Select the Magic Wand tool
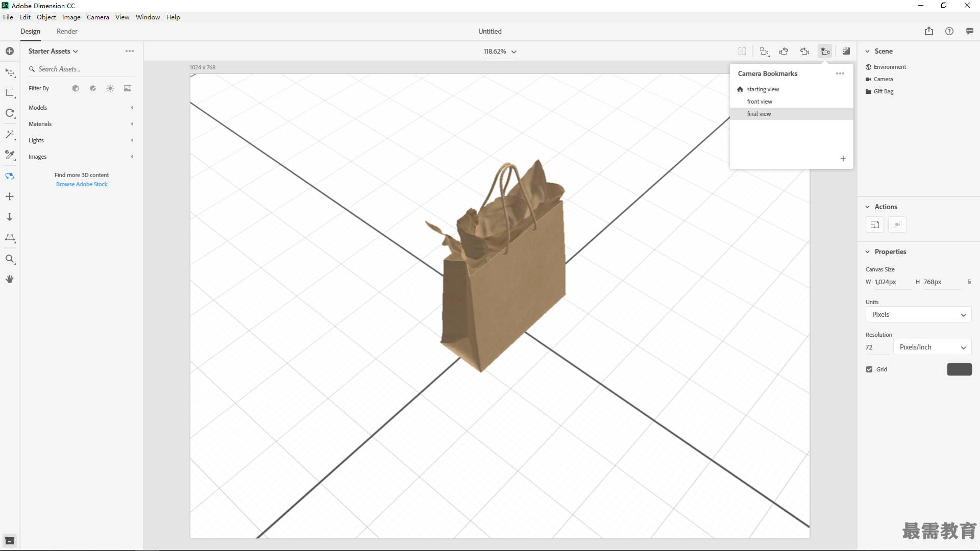 click(10, 134)
